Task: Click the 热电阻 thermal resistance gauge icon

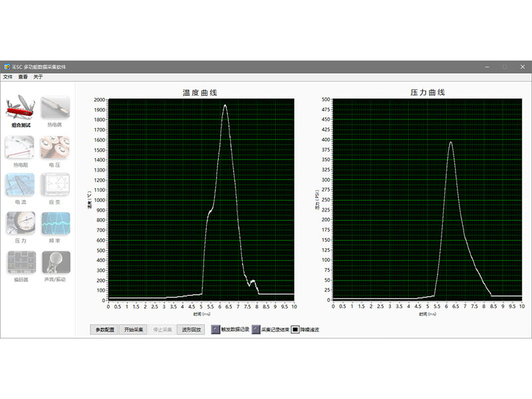Action: pyautogui.click(x=21, y=146)
